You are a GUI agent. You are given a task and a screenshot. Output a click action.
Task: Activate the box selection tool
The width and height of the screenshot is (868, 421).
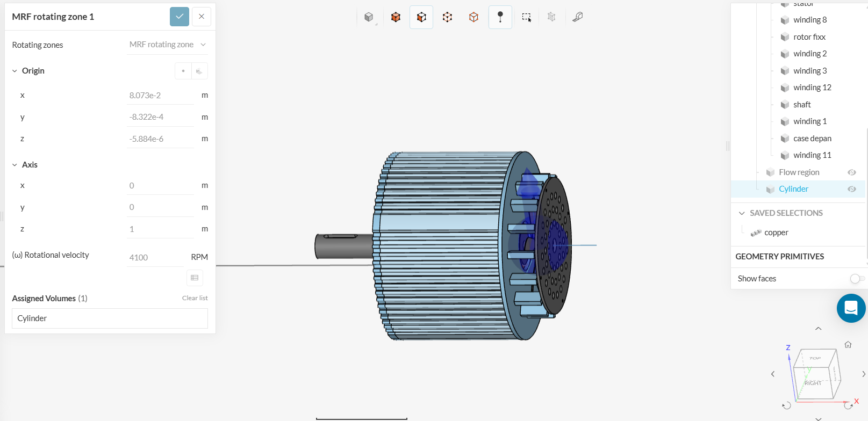tap(527, 17)
